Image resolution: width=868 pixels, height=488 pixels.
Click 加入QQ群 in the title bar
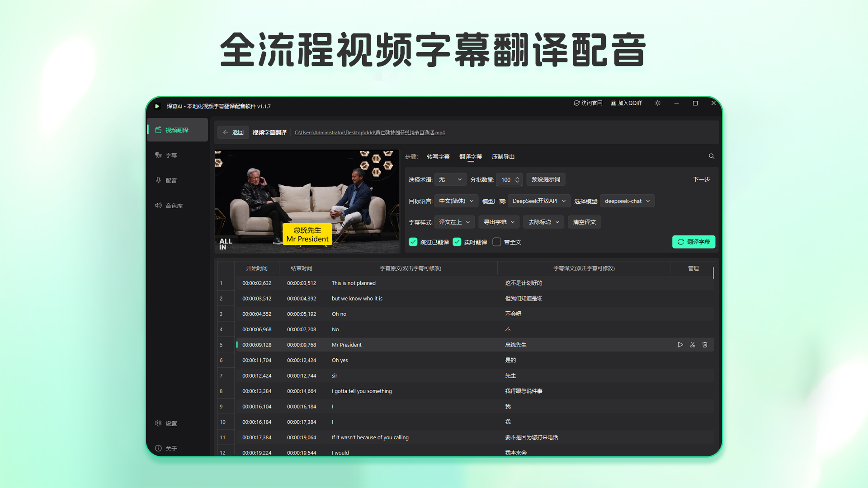[626, 103]
